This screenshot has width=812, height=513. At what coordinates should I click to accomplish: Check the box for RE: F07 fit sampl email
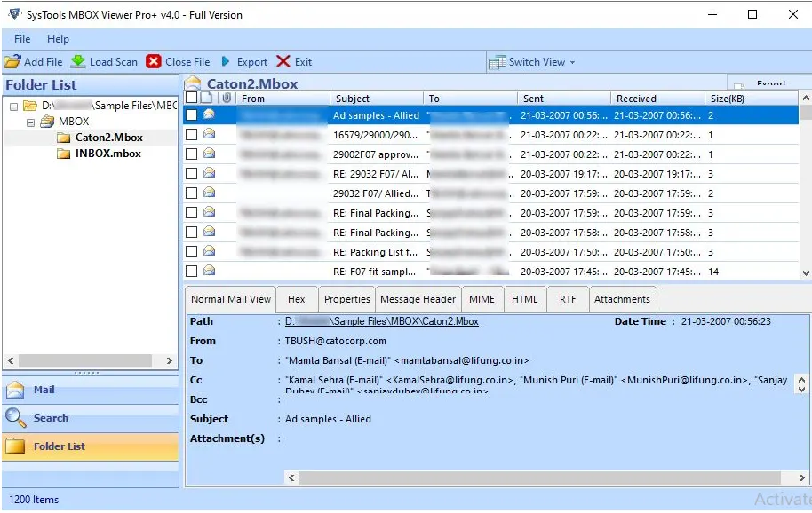click(192, 271)
